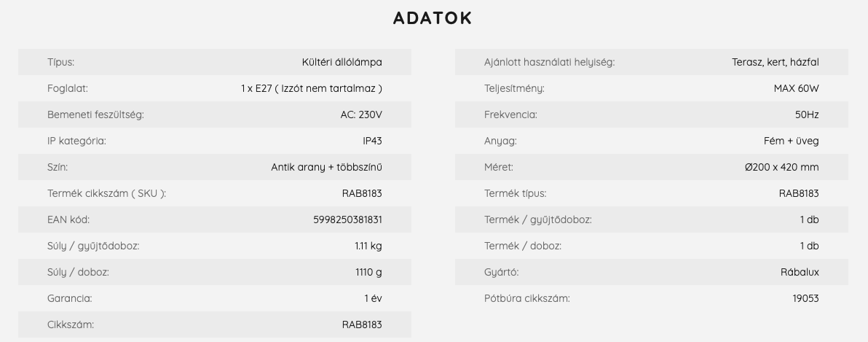Click the Rábalux manufacturer name
868x342 pixels.
click(x=800, y=272)
